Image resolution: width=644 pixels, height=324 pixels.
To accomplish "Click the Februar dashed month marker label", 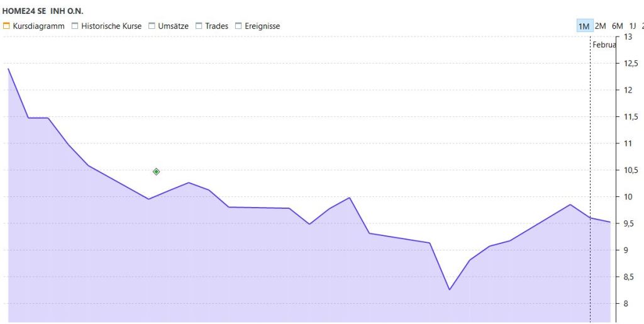I will (x=604, y=45).
